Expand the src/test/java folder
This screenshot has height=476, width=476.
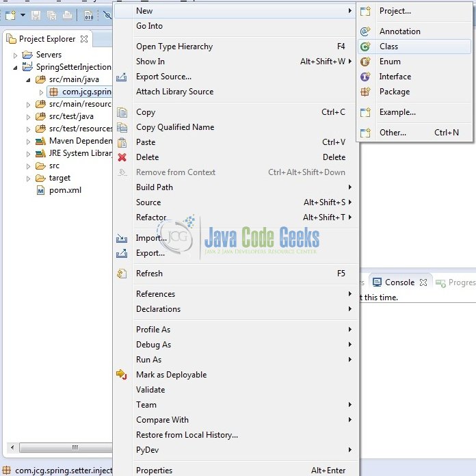click(x=28, y=117)
